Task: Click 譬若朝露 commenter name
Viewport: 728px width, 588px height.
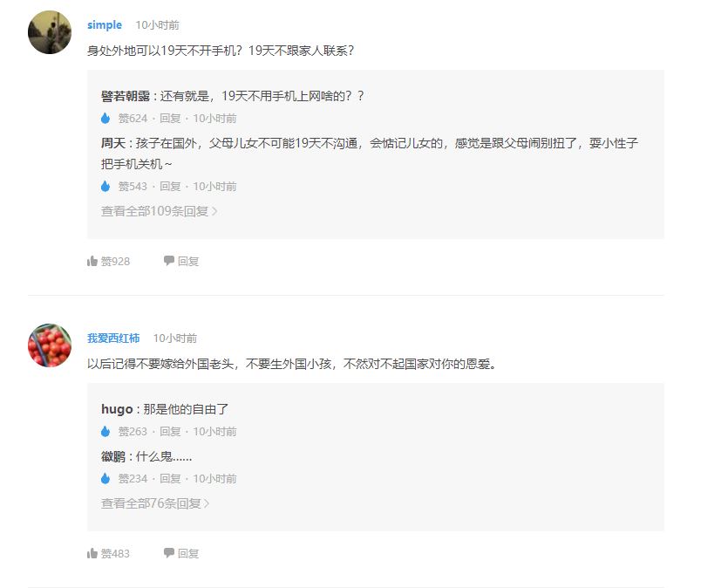Action: pos(126,96)
